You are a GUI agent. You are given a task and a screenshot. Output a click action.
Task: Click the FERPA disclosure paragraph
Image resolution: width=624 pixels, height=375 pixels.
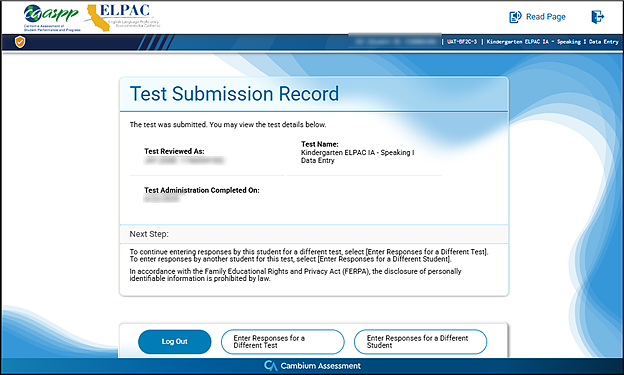(x=295, y=275)
